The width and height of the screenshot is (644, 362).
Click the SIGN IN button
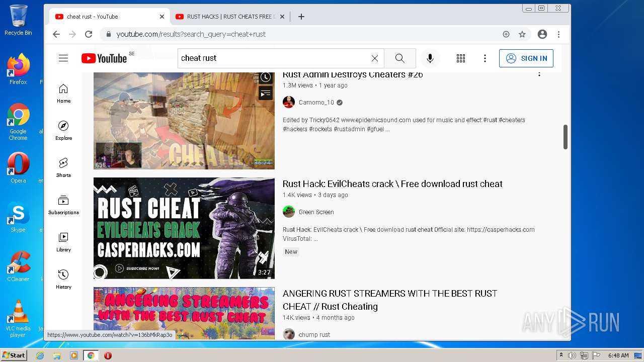(x=526, y=58)
